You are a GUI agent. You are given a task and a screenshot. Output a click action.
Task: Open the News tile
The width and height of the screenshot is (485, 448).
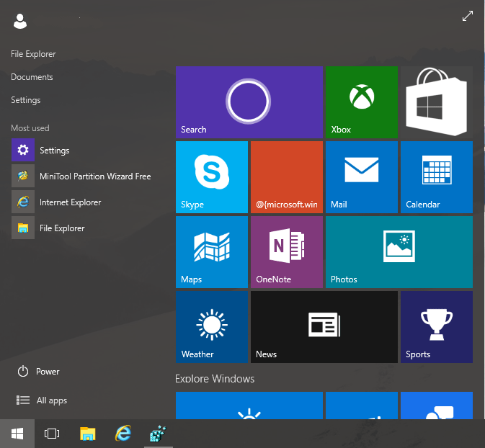point(324,327)
